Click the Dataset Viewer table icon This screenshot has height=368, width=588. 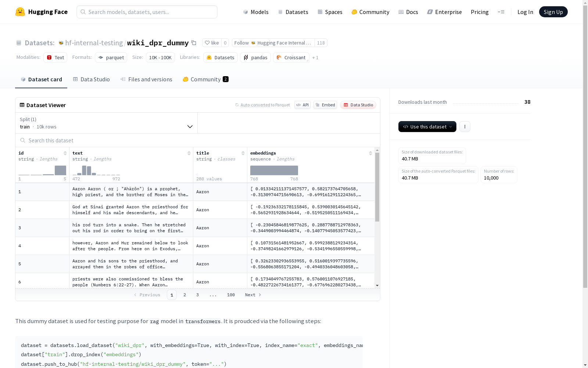22,105
